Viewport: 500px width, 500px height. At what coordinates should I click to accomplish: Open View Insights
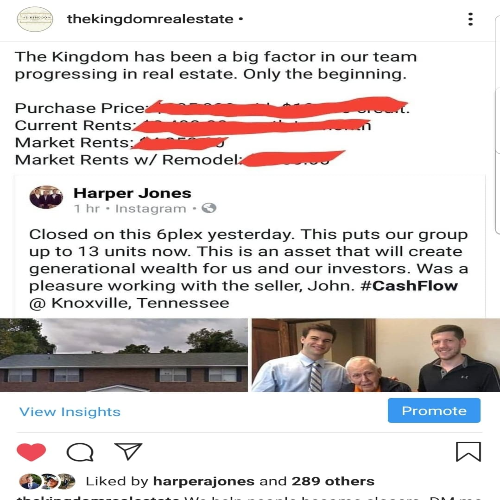tap(70, 412)
